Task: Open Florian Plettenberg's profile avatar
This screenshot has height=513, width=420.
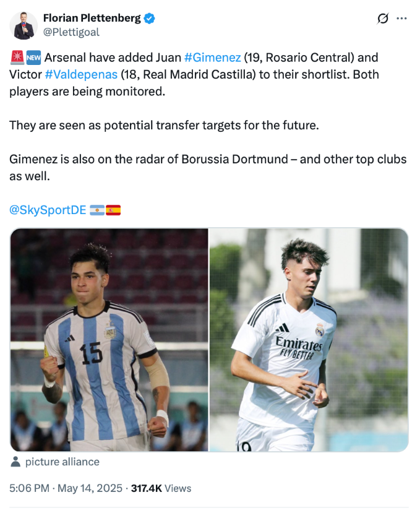Action: point(24,25)
